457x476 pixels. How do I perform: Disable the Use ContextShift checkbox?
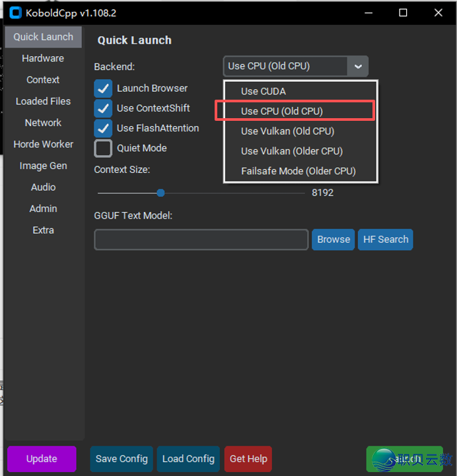click(x=103, y=108)
